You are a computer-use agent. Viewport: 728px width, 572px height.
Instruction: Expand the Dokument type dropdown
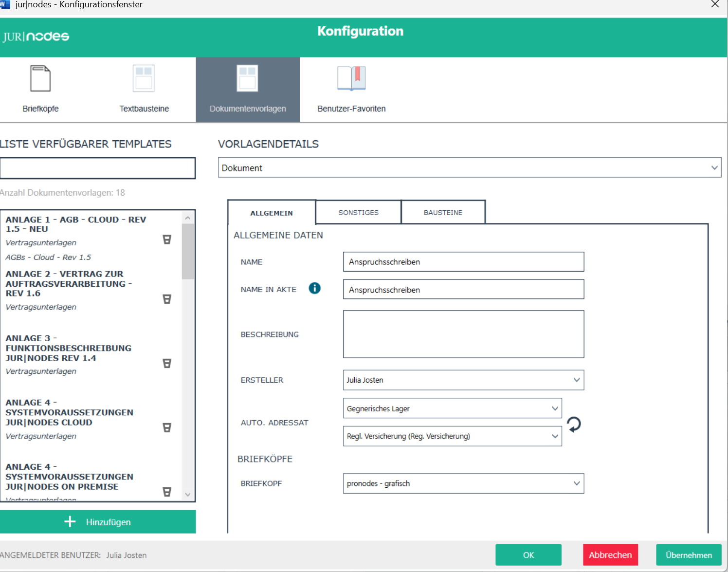[x=714, y=168]
